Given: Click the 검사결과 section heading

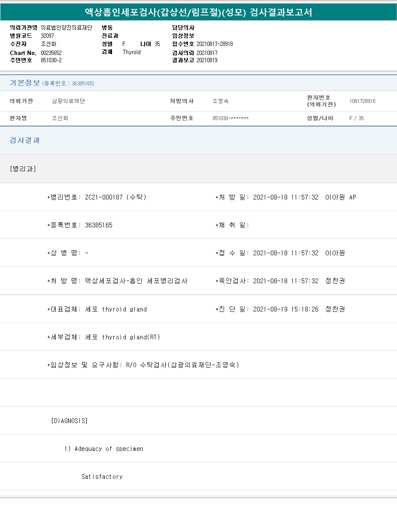Looking at the screenshot, I should click(24, 140).
